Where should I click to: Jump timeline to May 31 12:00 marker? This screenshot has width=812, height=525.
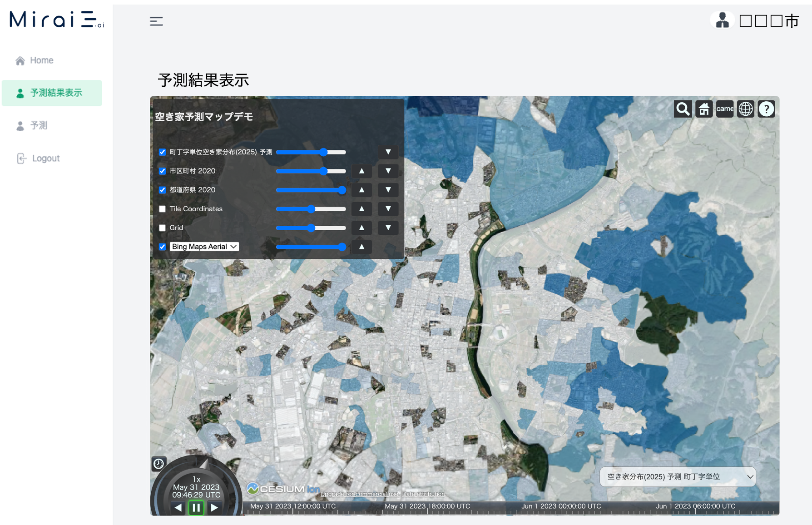(x=293, y=506)
